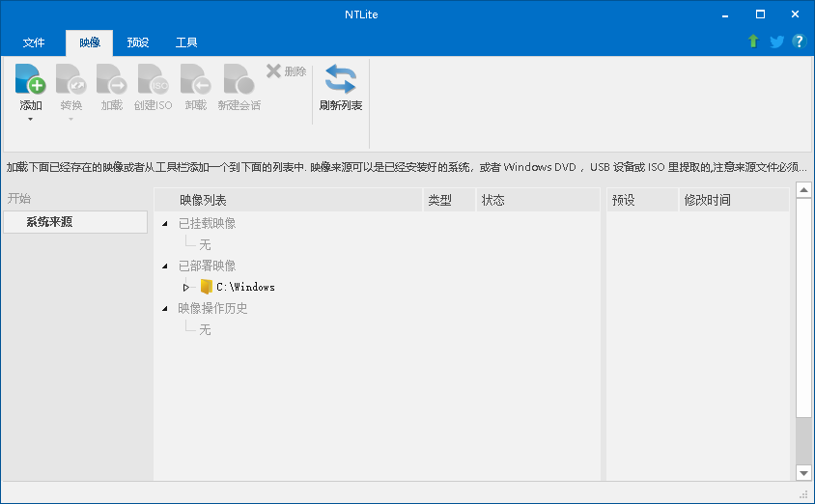This screenshot has height=504, width=815.
Task: Click the scrollbar up arrow
Action: click(803, 189)
